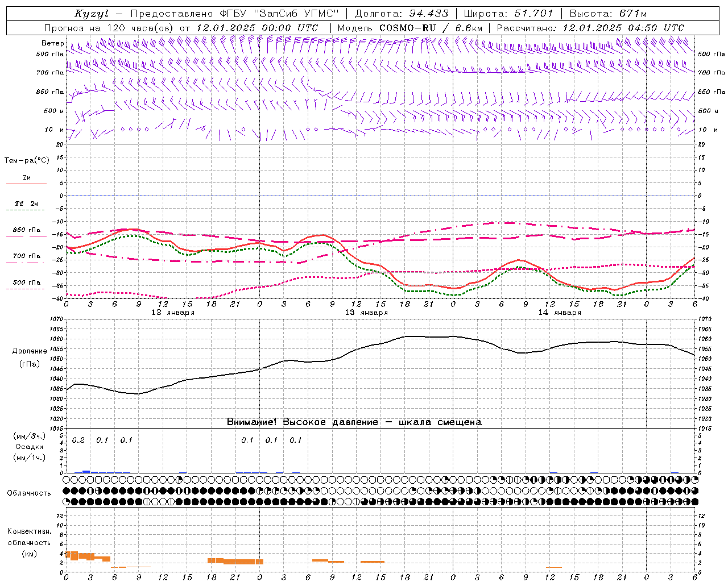Viewport: 728px width, 582px height.
Task: Click the longitude value Долгота: 94.433
Action: click(402, 14)
